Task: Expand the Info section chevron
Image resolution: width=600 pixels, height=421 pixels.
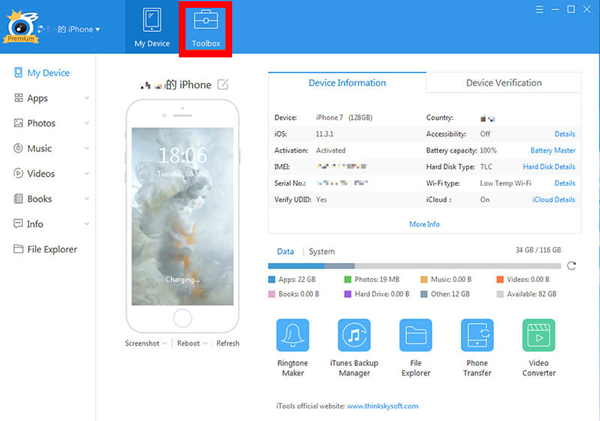Action: click(x=87, y=224)
